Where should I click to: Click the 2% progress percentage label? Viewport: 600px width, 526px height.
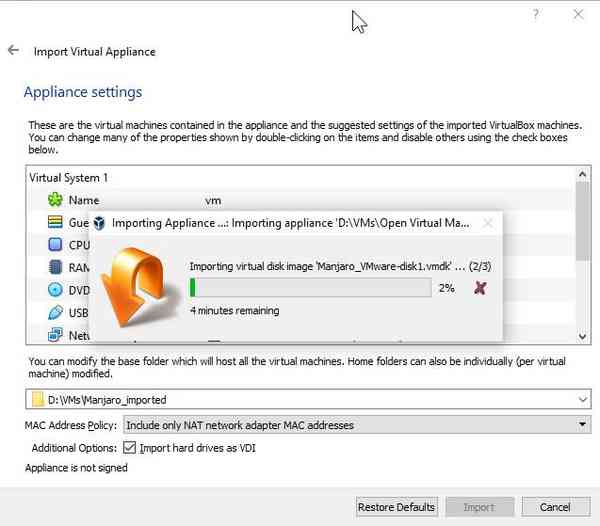click(x=447, y=288)
